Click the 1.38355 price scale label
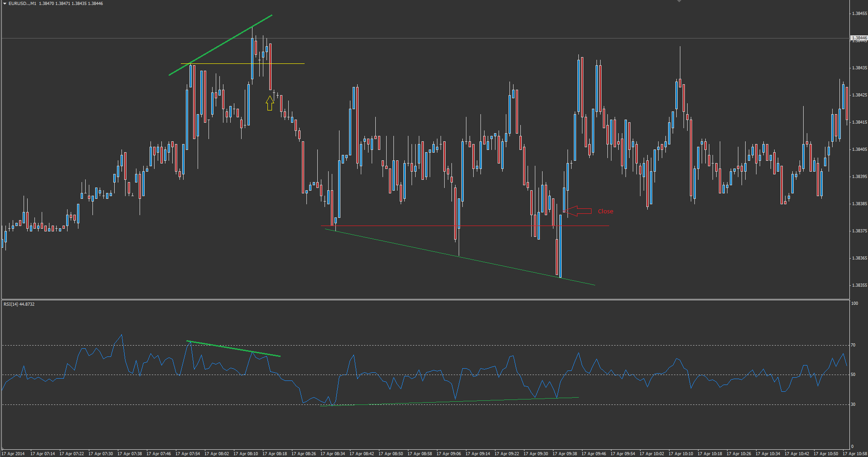868x457 pixels. (x=859, y=285)
